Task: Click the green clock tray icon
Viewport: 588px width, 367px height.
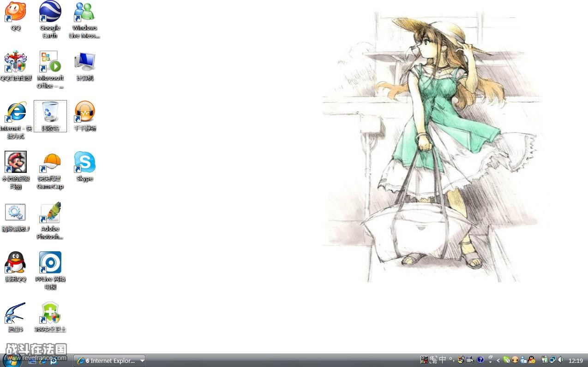Action: click(507, 360)
